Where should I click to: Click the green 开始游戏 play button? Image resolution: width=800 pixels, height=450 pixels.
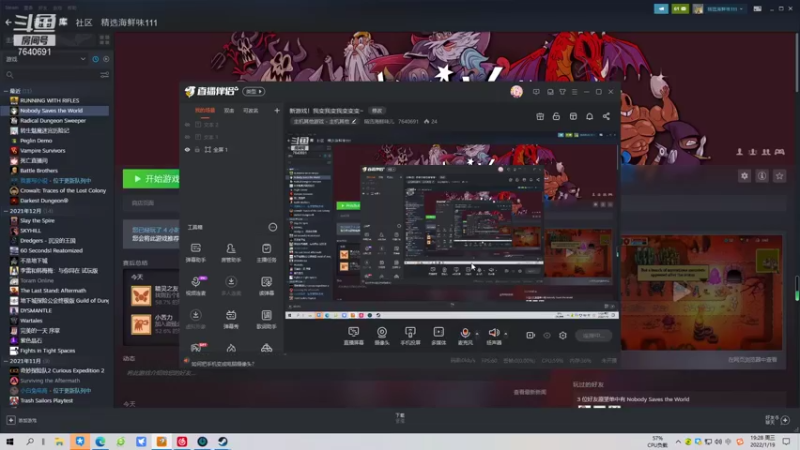[152, 179]
